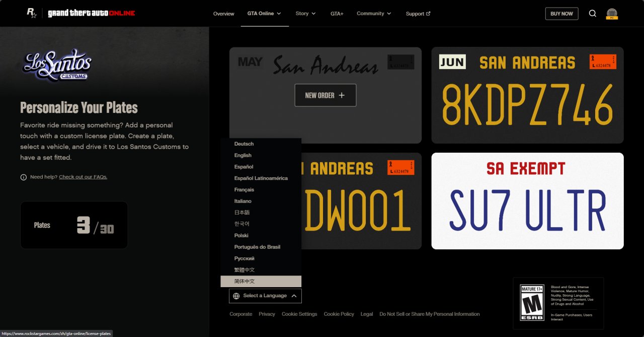
Task: Click the NEW ORDER button
Action: 326,95
